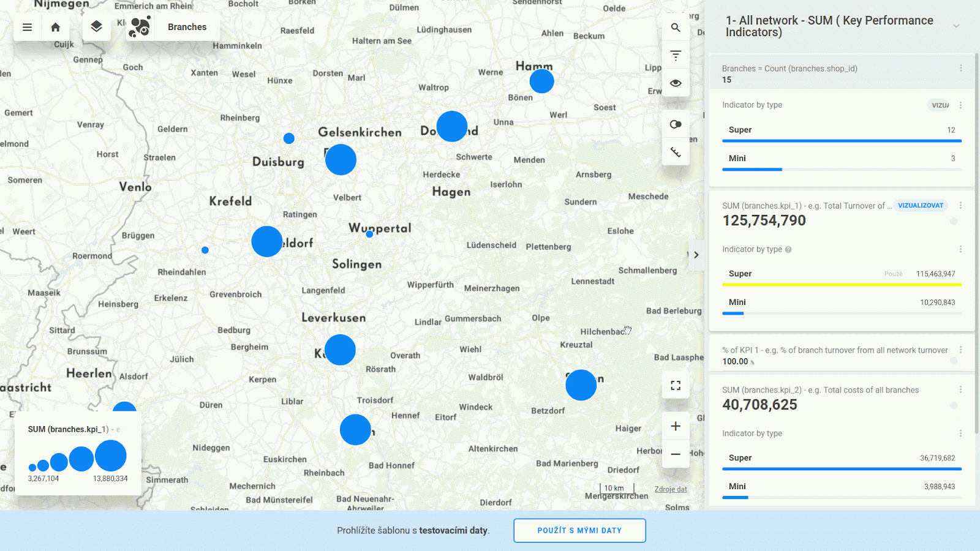
Task: Collapse the right indicator panel
Action: point(696,255)
